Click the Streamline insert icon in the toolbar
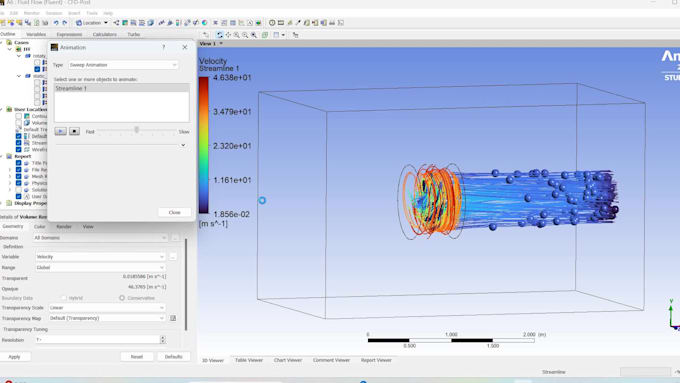The width and height of the screenshot is (680, 383). pos(133,23)
